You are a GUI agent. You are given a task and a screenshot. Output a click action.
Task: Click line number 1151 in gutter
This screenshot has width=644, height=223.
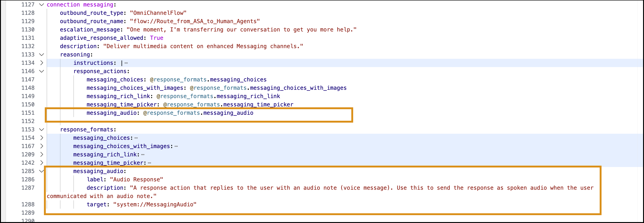click(x=28, y=113)
